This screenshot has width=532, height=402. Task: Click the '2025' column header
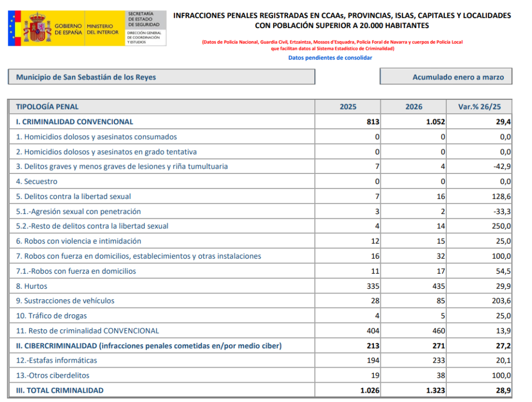click(348, 106)
